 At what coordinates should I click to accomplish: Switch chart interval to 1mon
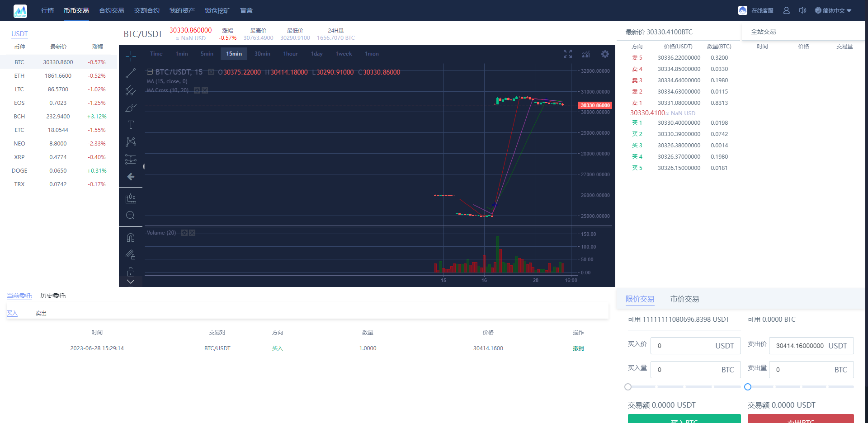click(372, 54)
